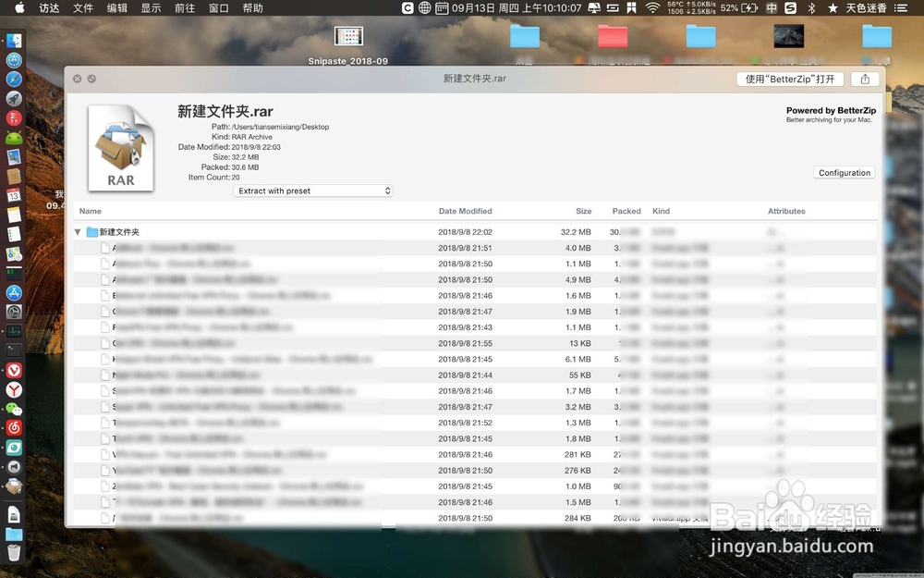Select the file row sized 4.9 MB
The height and width of the screenshot is (578, 924).
point(475,280)
